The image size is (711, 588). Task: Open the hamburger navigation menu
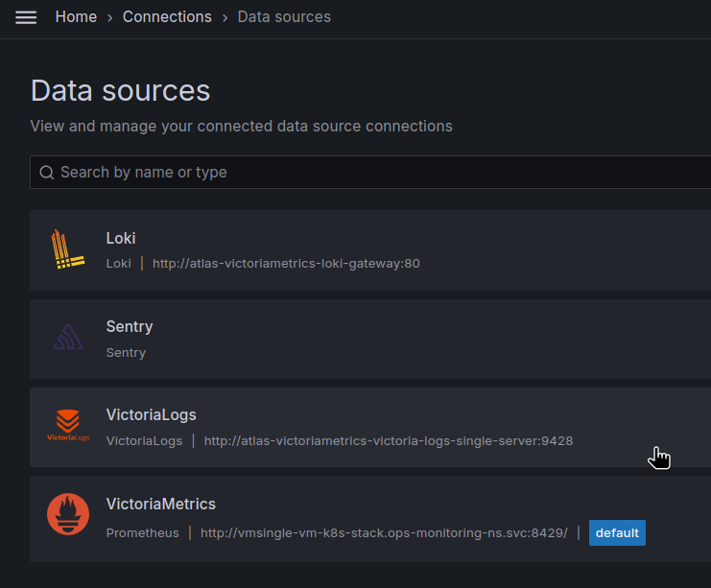click(x=26, y=17)
